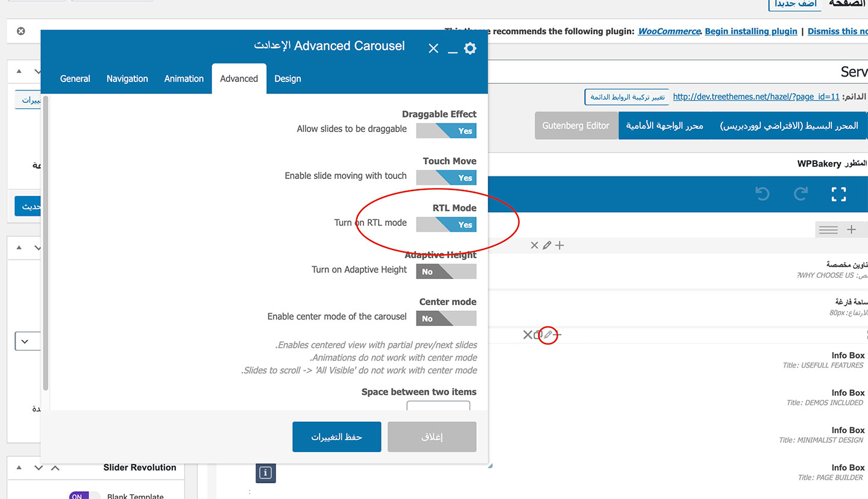Click the WPBakery redo arrow
This screenshot has height=499, width=868.
[x=800, y=194]
